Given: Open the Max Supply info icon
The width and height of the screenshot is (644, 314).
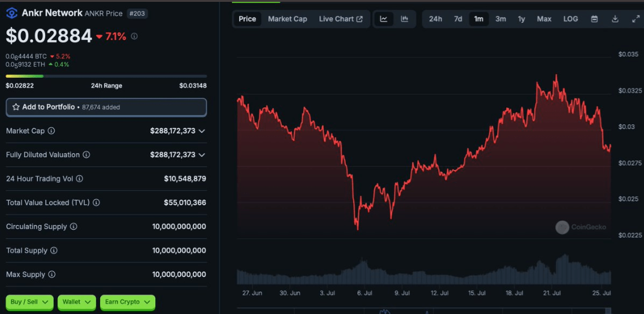Looking at the screenshot, I should (x=52, y=274).
